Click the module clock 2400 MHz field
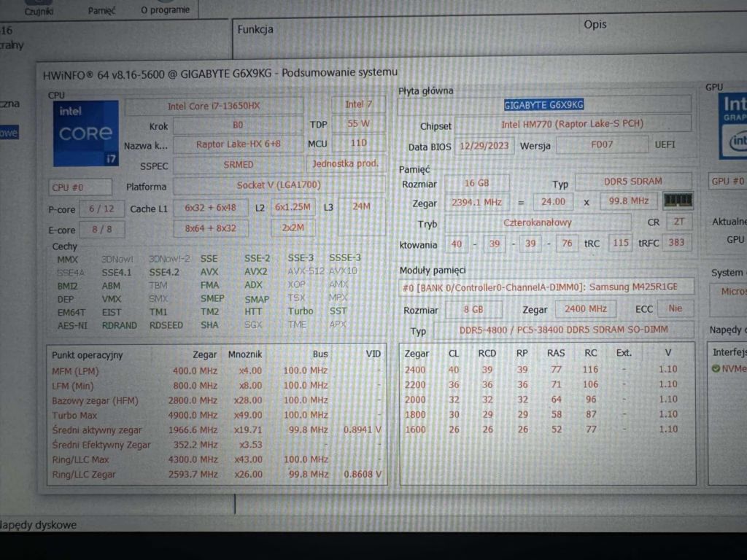Image resolution: width=747 pixels, height=560 pixels. pyautogui.click(x=586, y=309)
